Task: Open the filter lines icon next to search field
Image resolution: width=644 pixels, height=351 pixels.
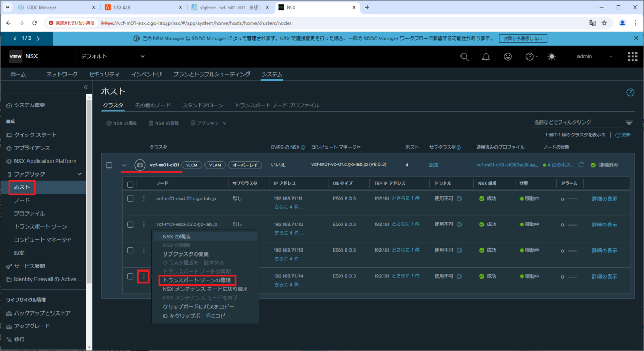Action: coord(629,122)
